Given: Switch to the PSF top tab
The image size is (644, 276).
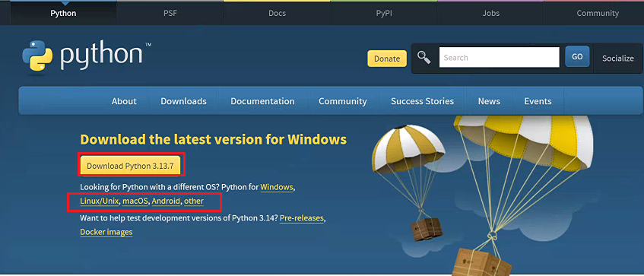Looking at the screenshot, I should pos(170,13).
